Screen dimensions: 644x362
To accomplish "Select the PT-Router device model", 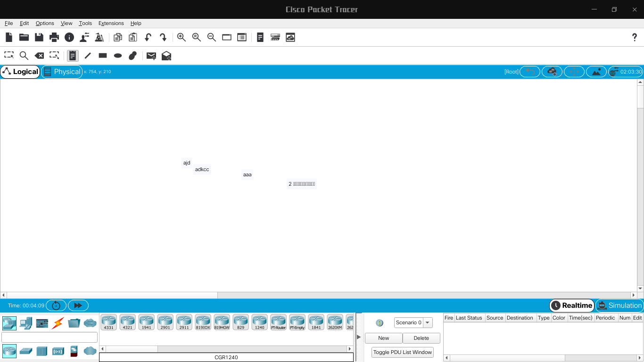I will click(278, 322).
